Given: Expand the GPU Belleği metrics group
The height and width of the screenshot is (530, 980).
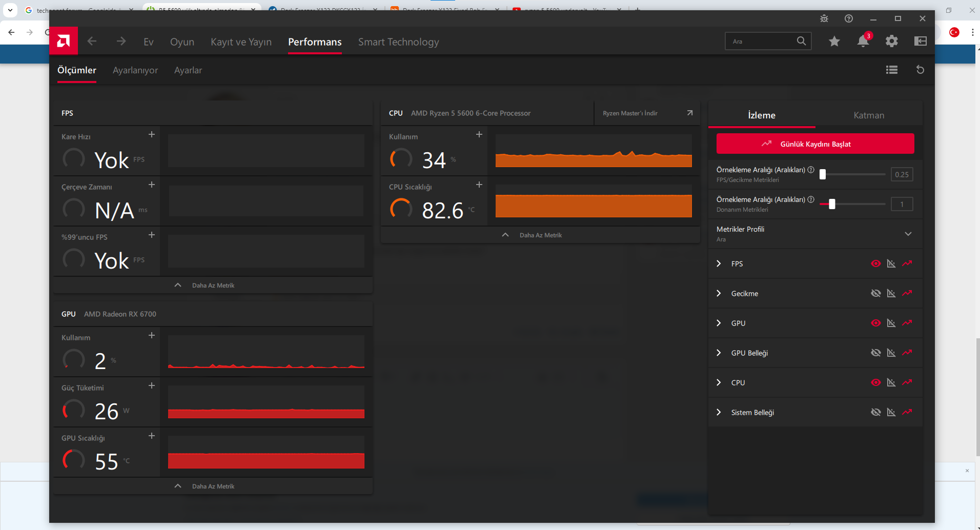Looking at the screenshot, I should point(719,353).
